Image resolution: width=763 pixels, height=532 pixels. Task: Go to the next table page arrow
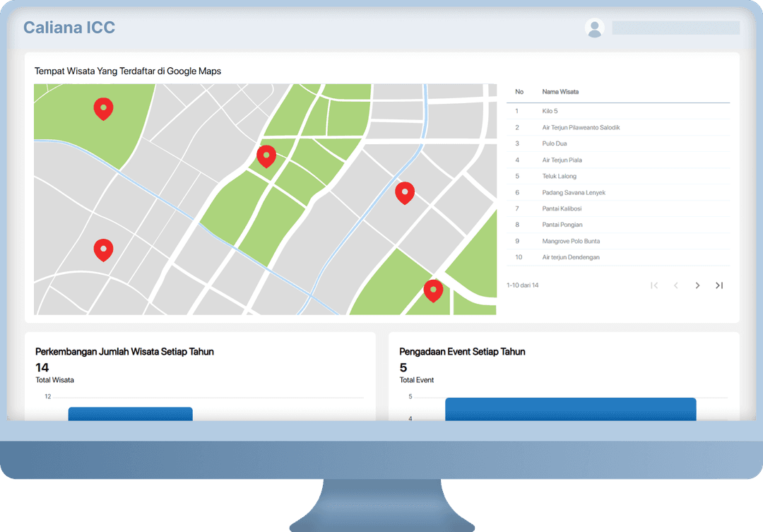697,285
